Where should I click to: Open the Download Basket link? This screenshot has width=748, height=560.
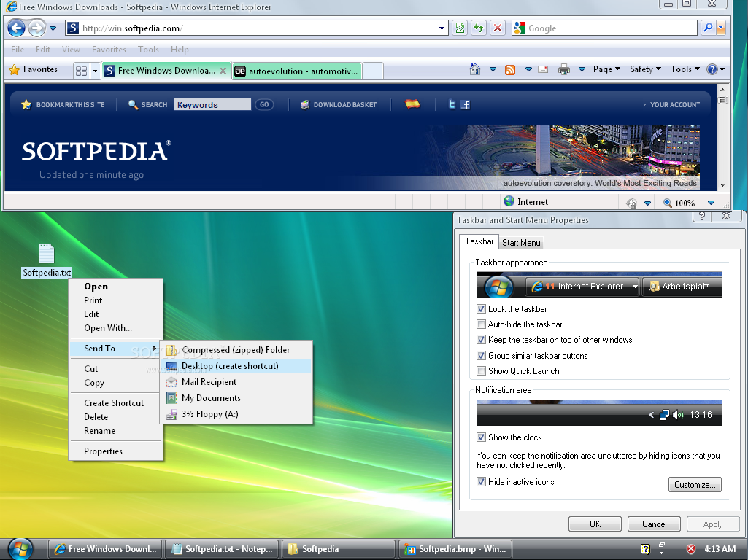(x=339, y=104)
